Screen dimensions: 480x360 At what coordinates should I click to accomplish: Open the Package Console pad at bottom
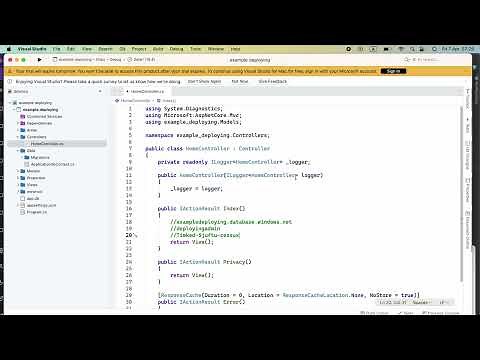tap(441, 313)
